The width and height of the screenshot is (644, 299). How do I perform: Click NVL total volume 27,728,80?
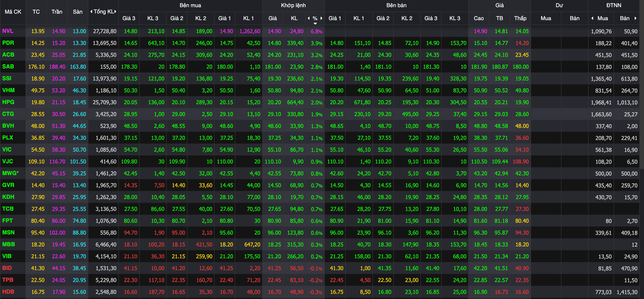pos(104,31)
